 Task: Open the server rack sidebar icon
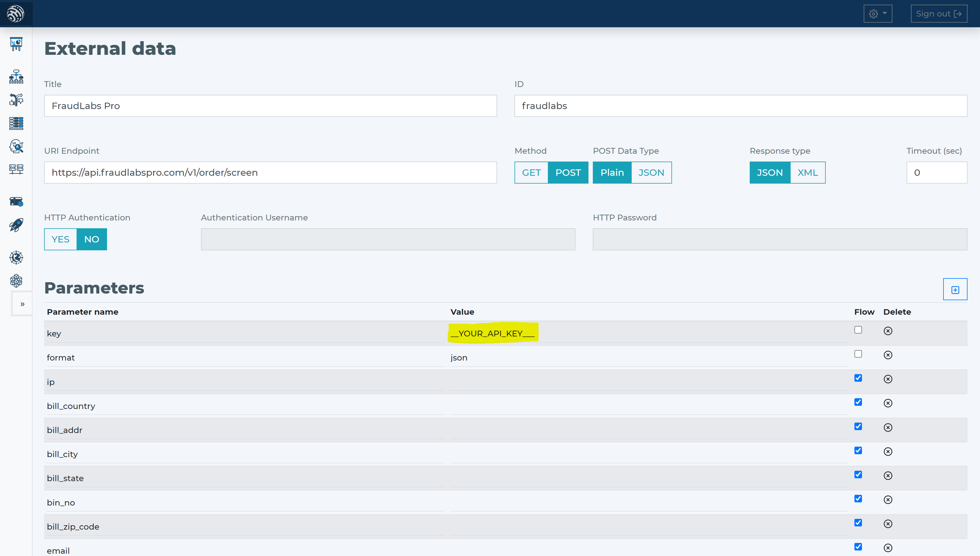(x=16, y=169)
